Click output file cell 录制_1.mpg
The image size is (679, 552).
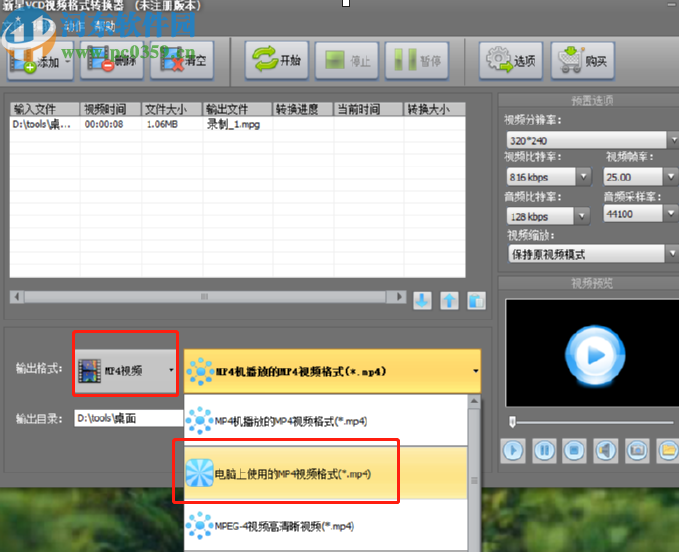click(x=233, y=125)
